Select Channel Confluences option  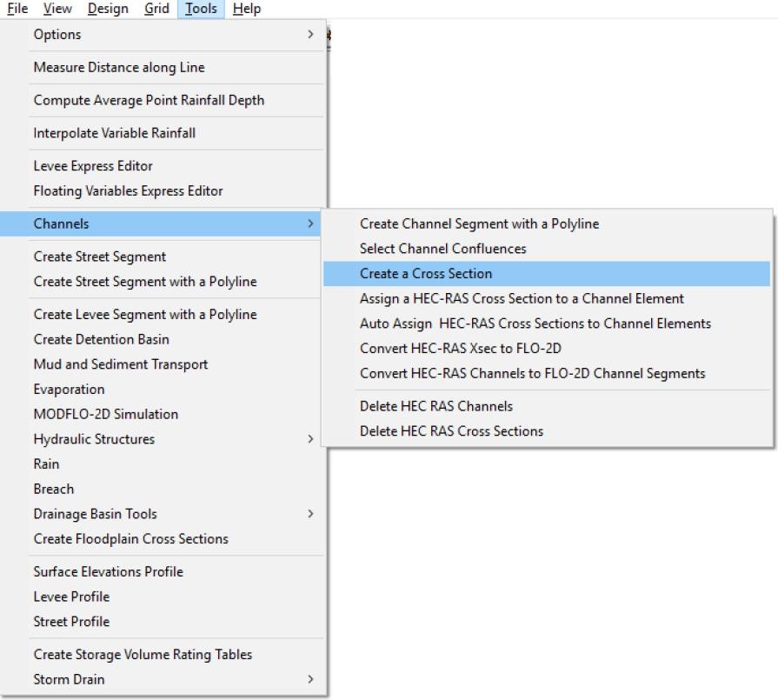click(442, 249)
